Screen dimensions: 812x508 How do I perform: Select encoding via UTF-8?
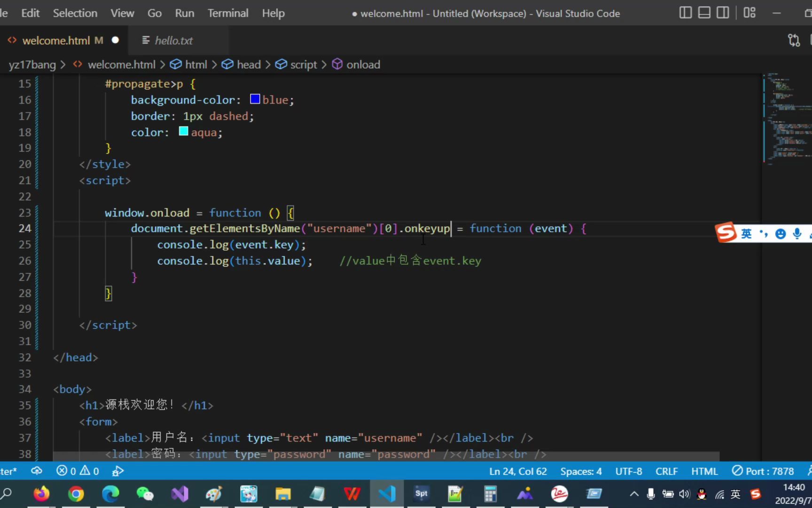(629, 471)
